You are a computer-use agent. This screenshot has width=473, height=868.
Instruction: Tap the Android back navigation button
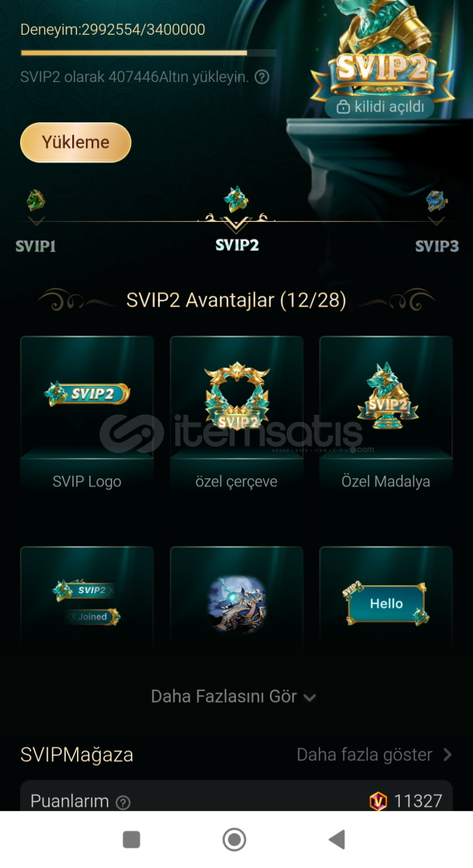point(337,839)
